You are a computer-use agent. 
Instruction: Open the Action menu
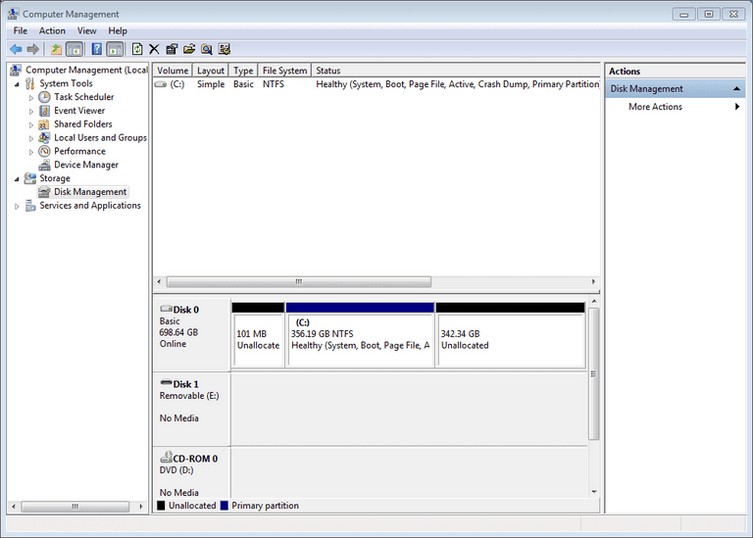point(52,31)
